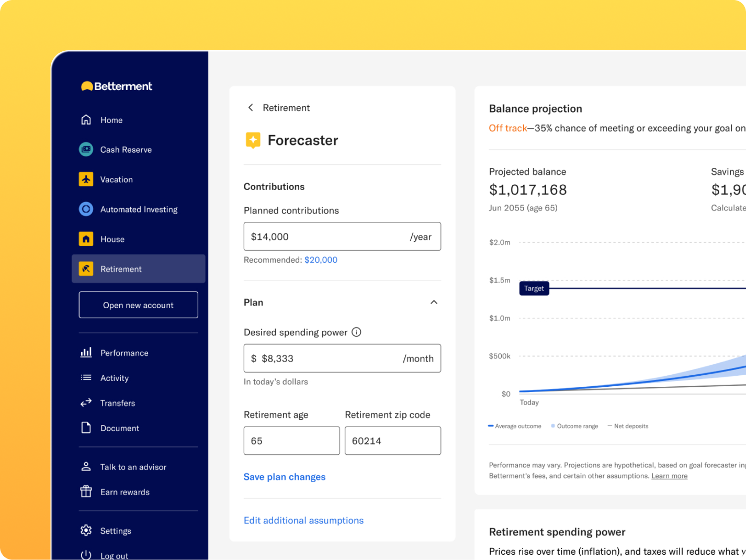Image resolution: width=746 pixels, height=560 pixels.
Task: Click Open new account button
Action: pos(138,305)
